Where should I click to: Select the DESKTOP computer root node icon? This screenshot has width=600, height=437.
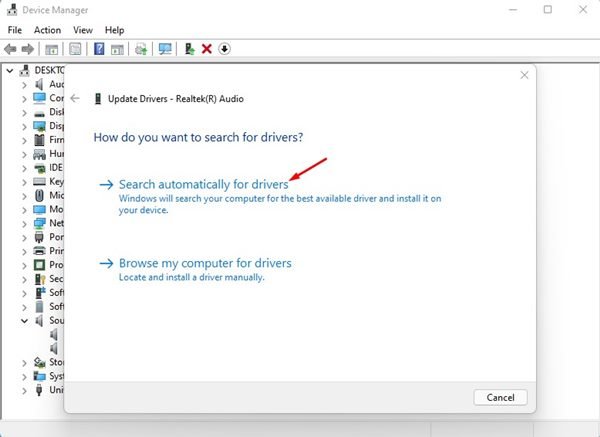pos(25,70)
